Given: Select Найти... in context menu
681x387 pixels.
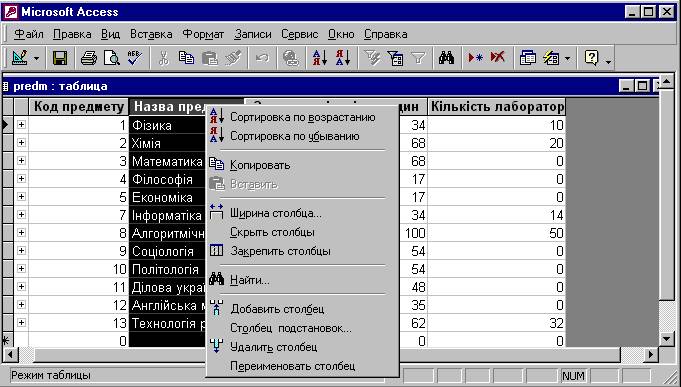Looking at the screenshot, I should point(302,280).
